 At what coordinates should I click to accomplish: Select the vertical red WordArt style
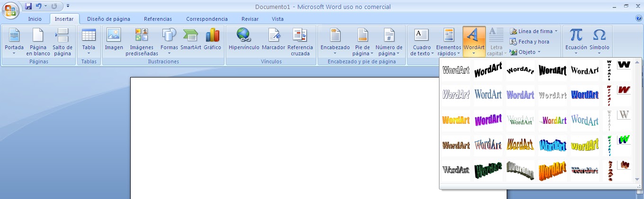(x=609, y=95)
